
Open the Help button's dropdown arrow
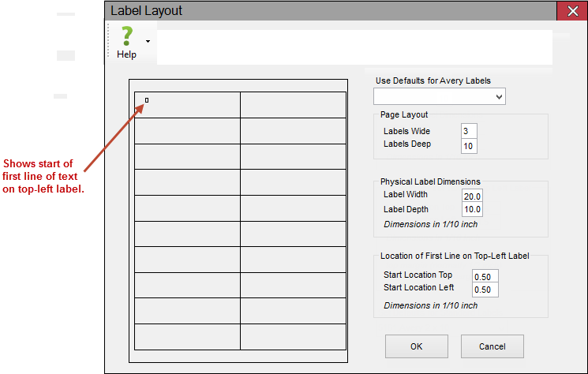(148, 41)
